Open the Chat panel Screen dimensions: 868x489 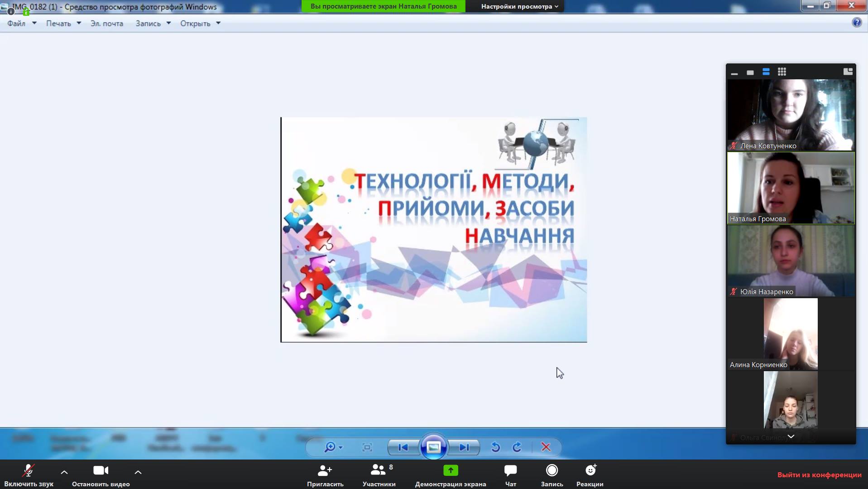tap(510, 471)
